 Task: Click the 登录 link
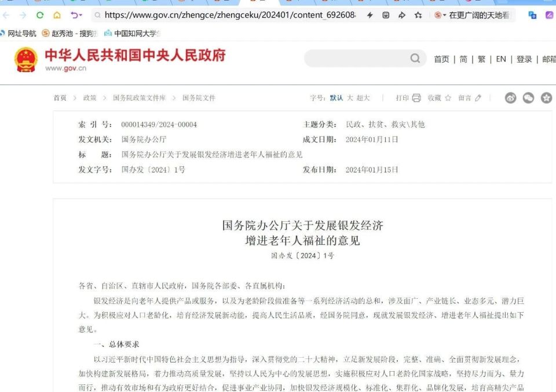(524, 58)
